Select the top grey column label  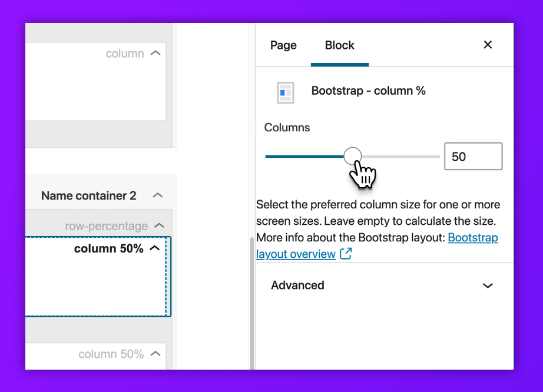coord(125,54)
